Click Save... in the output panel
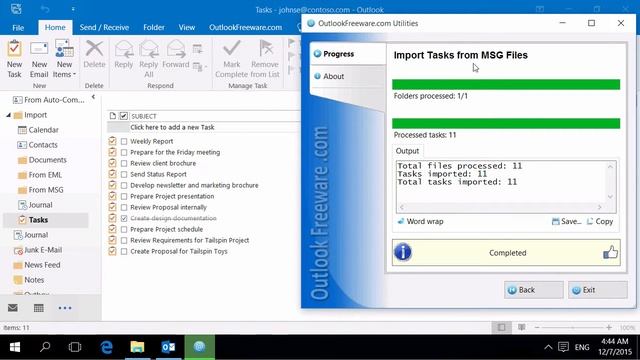 (567, 221)
